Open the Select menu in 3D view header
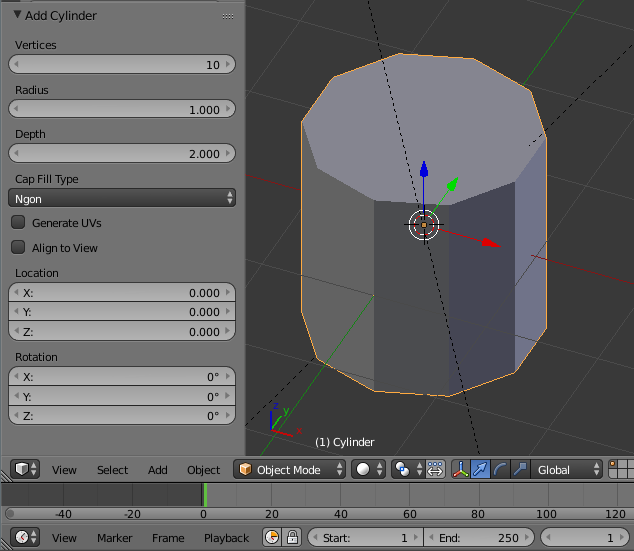 pos(112,469)
